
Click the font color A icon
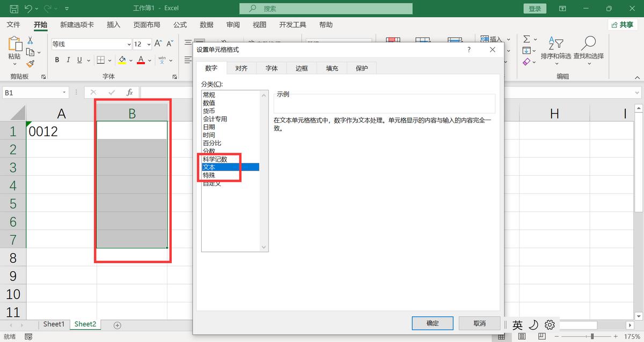click(141, 60)
